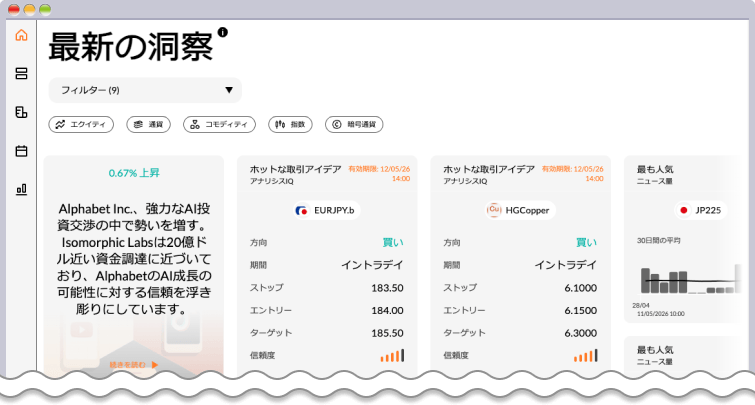This screenshot has width=755, height=405.
Task: Click EURJPY.b confidence bars indicator
Action: (392, 355)
